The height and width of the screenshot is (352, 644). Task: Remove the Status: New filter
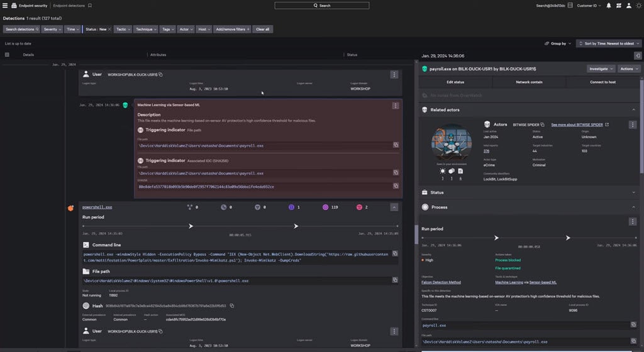pyautogui.click(x=109, y=29)
